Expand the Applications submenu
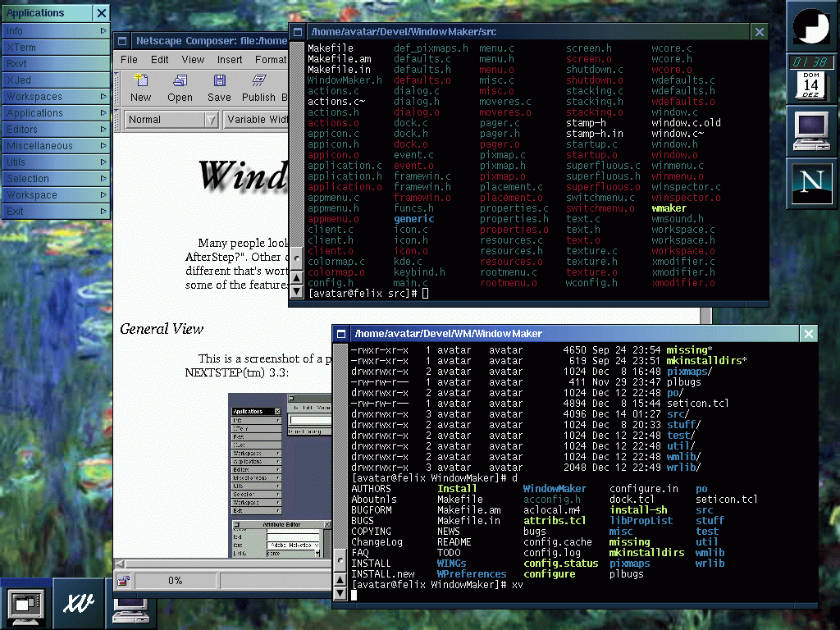This screenshot has width=840, height=630. [57, 113]
